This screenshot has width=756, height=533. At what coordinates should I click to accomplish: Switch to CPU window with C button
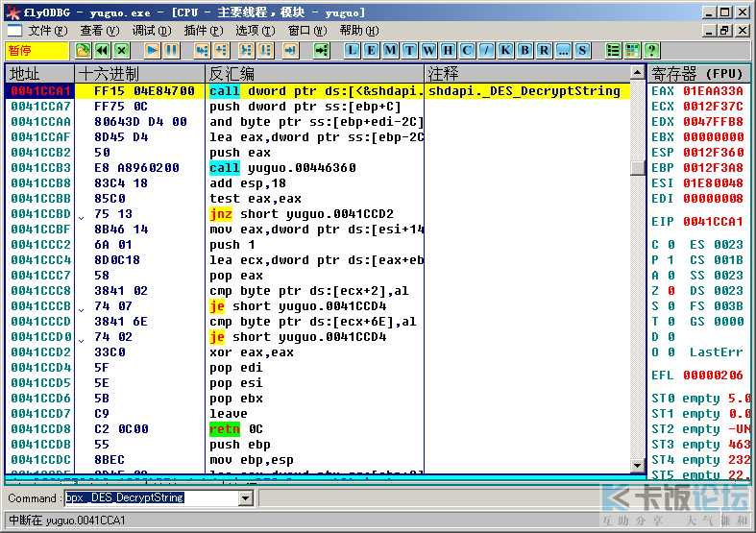pyautogui.click(x=467, y=50)
